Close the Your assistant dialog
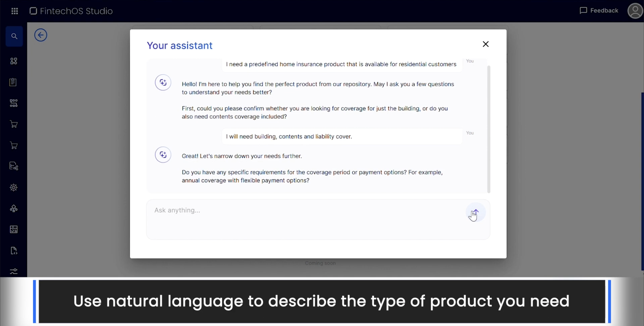 (x=485, y=44)
